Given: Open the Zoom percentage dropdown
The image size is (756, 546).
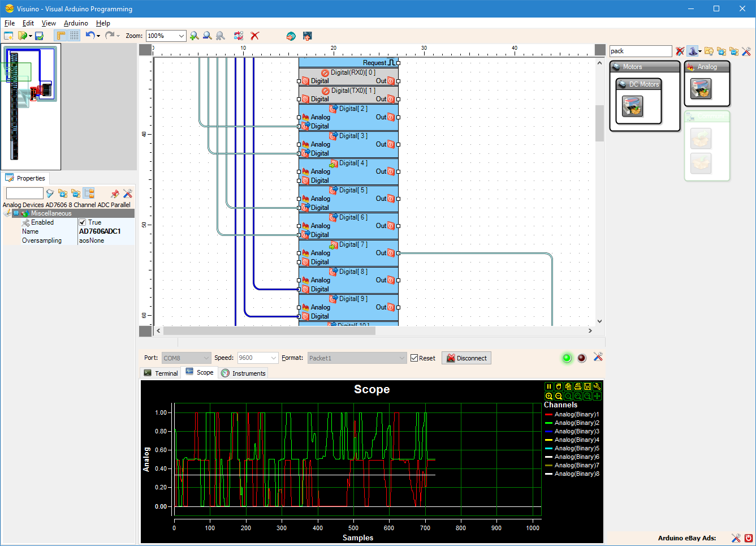Looking at the screenshot, I should (182, 36).
